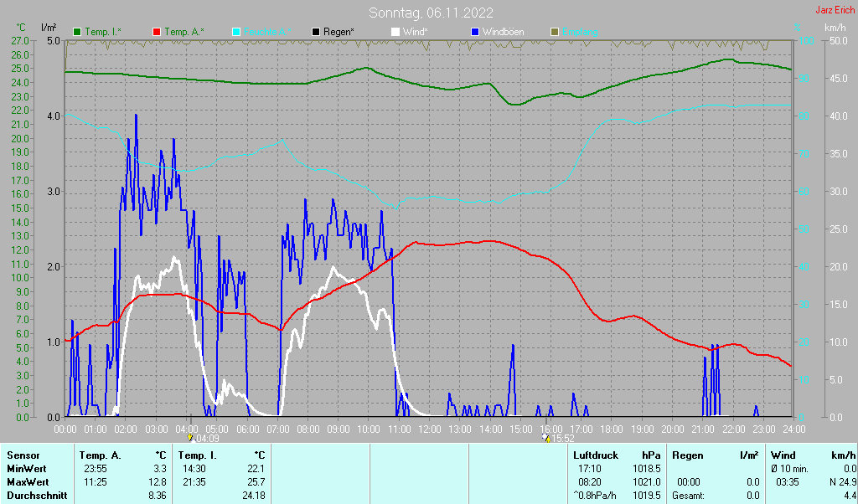Click the cyan humidity legend swatch

(235, 32)
